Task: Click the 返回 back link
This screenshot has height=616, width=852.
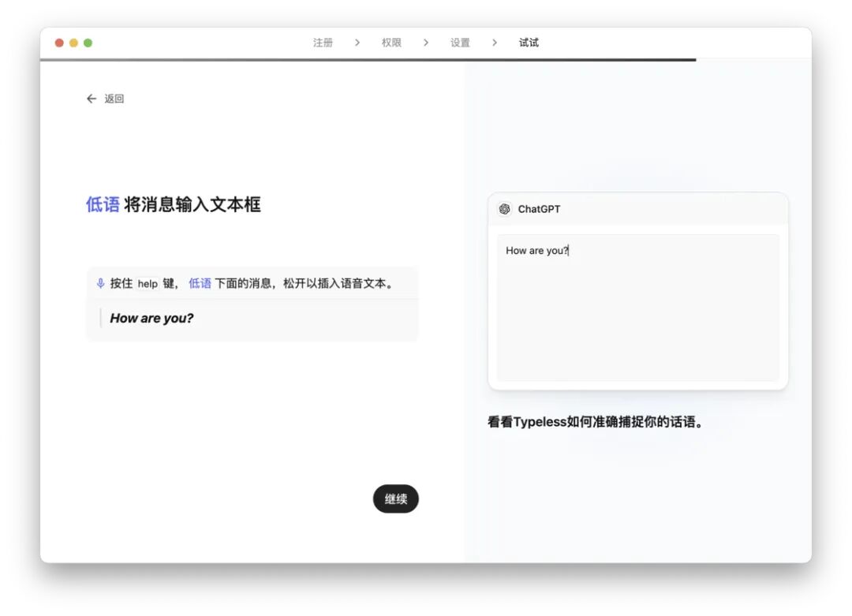Action: coord(106,99)
